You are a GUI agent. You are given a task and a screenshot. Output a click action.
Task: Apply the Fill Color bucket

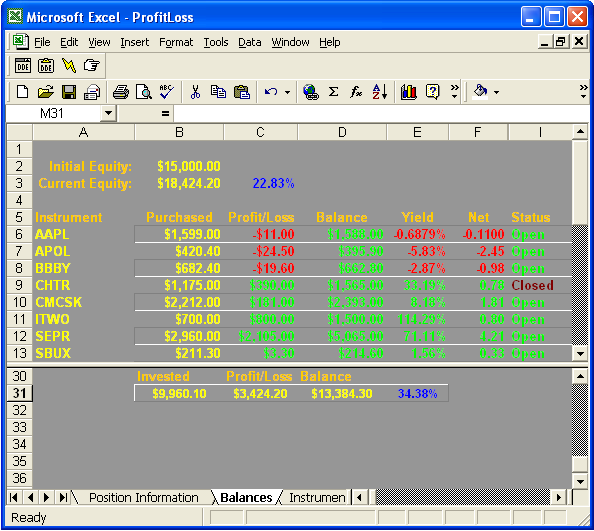pos(480,92)
